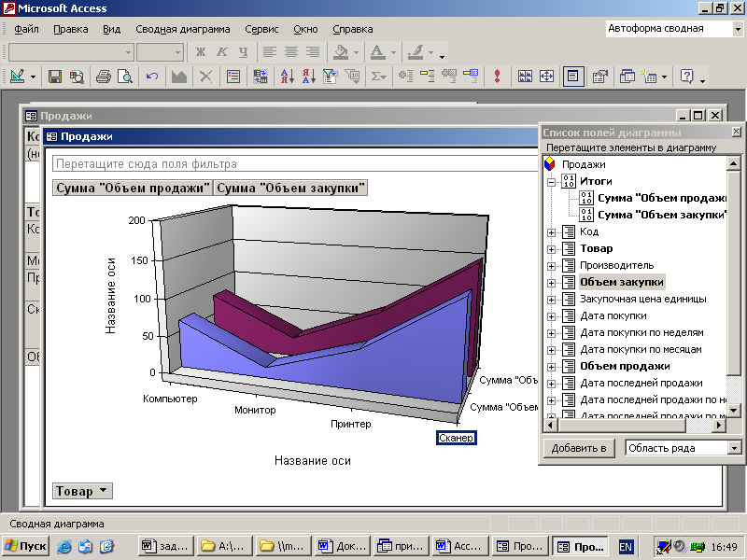Click the Unified Scale arrows icon

(546, 77)
